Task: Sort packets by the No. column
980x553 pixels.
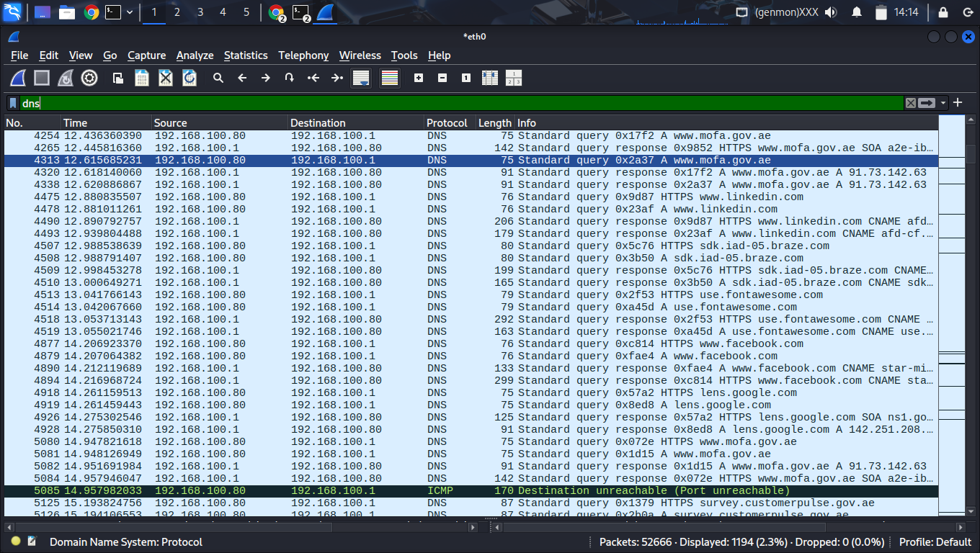Action: pyautogui.click(x=32, y=123)
